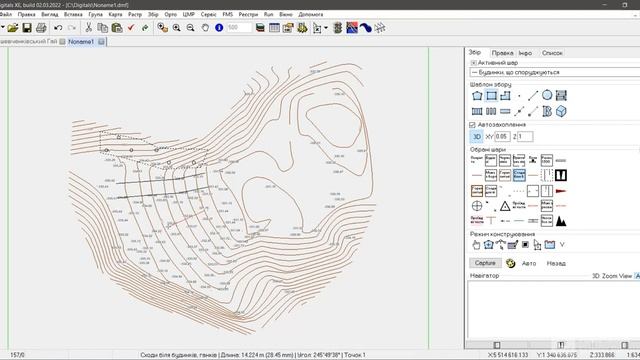Select the 3D navigator option
The height and width of the screenshot is (360, 640).
[x=596, y=276]
